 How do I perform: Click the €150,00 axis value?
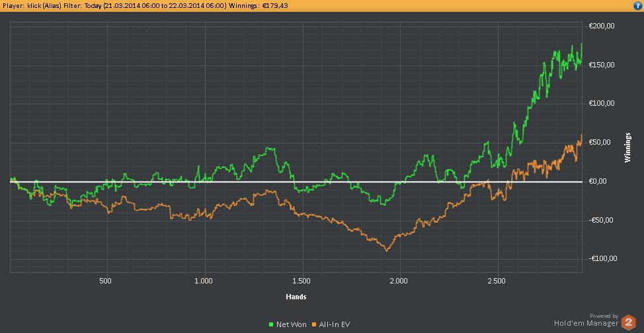click(x=602, y=65)
